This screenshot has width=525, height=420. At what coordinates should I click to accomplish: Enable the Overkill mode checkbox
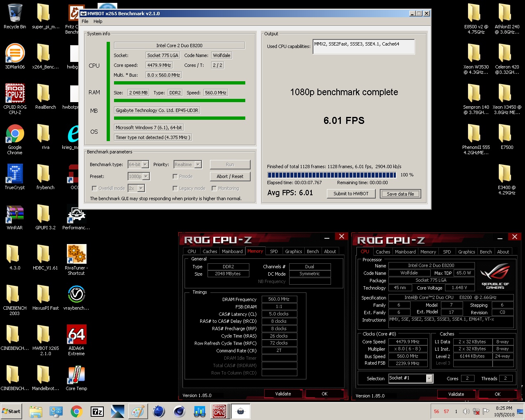click(x=94, y=188)
